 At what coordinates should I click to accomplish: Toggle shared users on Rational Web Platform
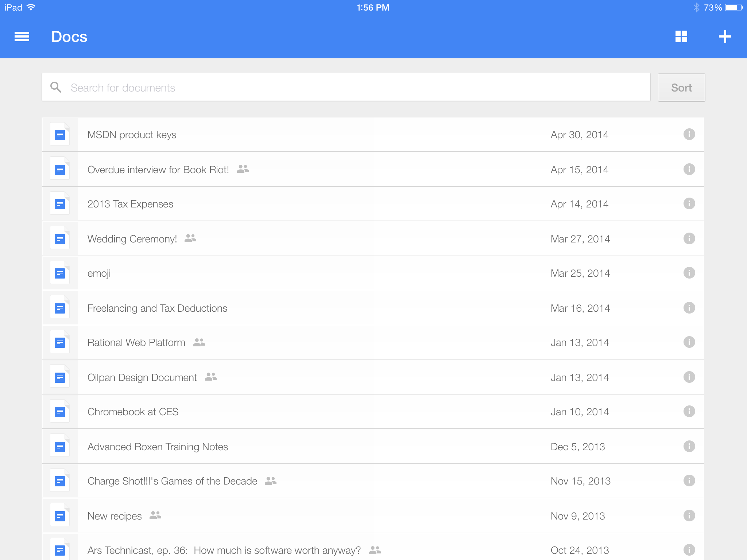pos(199,342)
